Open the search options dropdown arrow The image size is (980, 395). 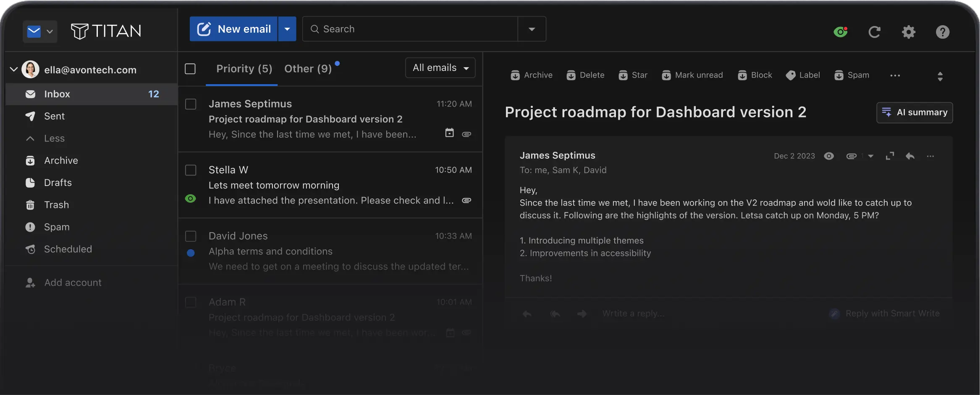click(x=532, y=29)
